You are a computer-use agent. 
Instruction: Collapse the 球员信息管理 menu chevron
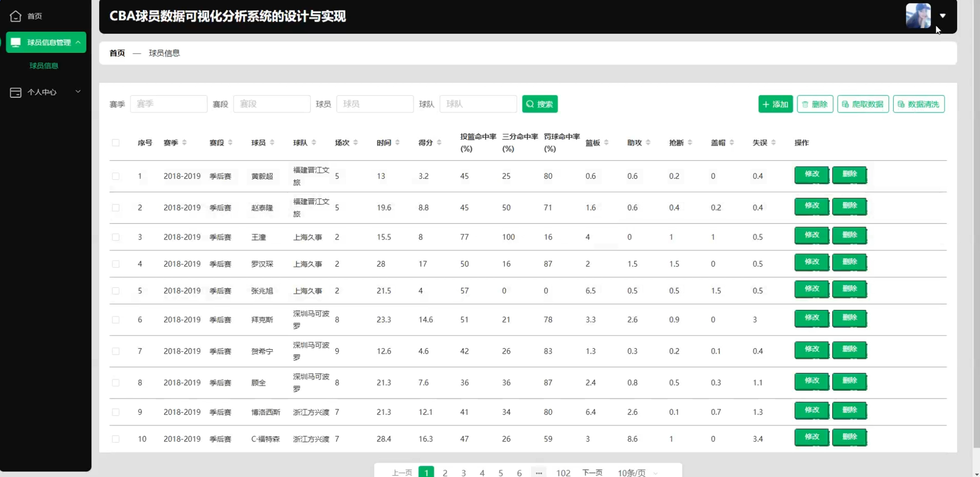click(78, 42)
